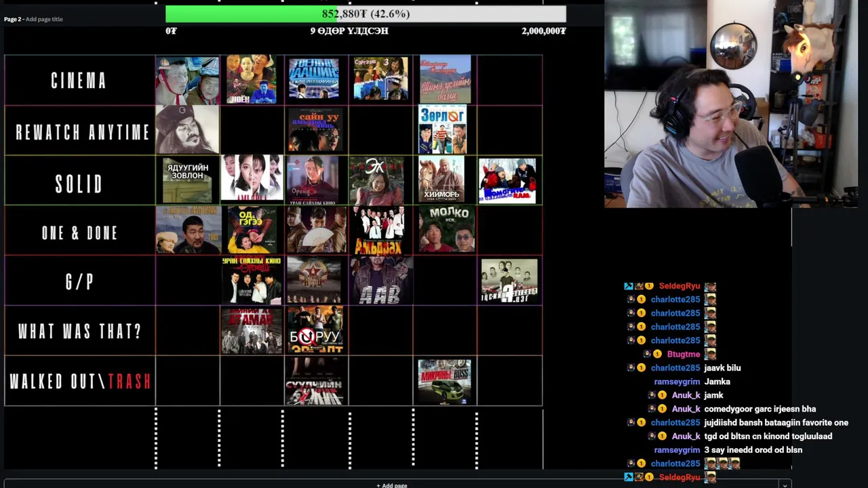Select the 'ONE & DONE' tier label

(x=80, y=233)
